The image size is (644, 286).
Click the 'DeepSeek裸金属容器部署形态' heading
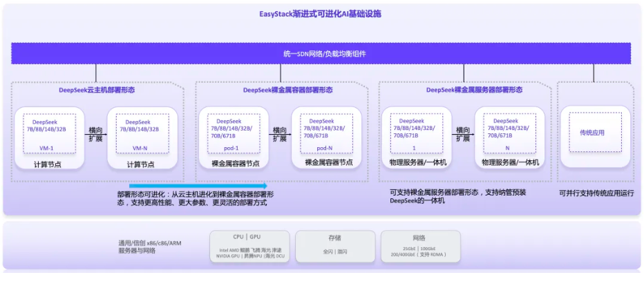287,90
